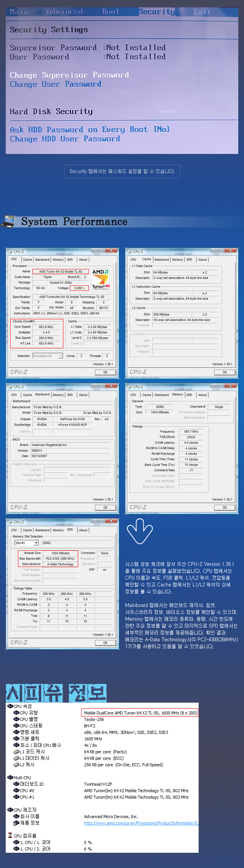Click the 160.7 MHz memory frequency field
This screenshot has width=244, height=868.
pyautogui.click(x=191, y=431)
